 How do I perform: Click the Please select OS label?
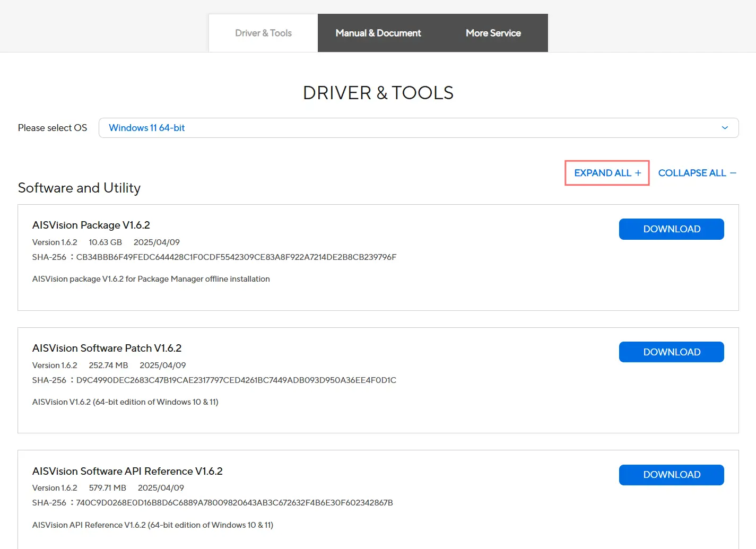tap(53, 128)
